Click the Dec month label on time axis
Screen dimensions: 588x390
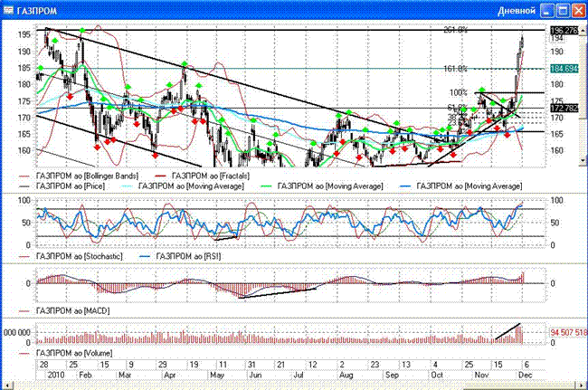click(526, 375)
